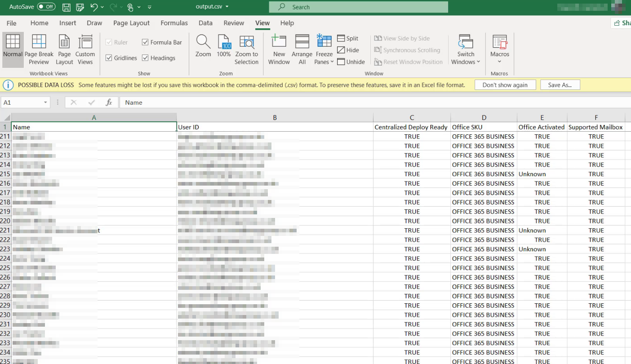Open the Help tab
The height and width of the screenshot is (364, 631).
pyautogui.click(x=287, y=23)
